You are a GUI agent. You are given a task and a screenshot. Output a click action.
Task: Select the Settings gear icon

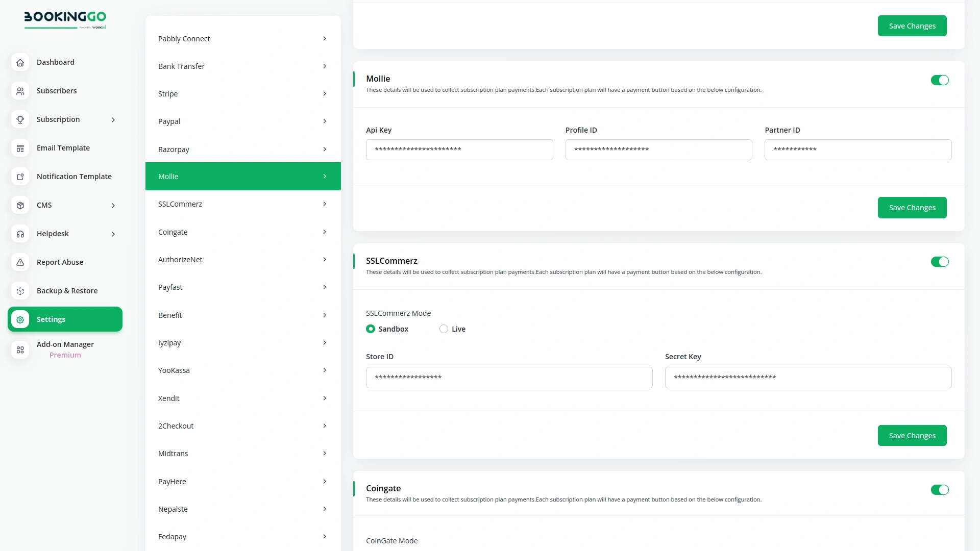coord(20,319)
